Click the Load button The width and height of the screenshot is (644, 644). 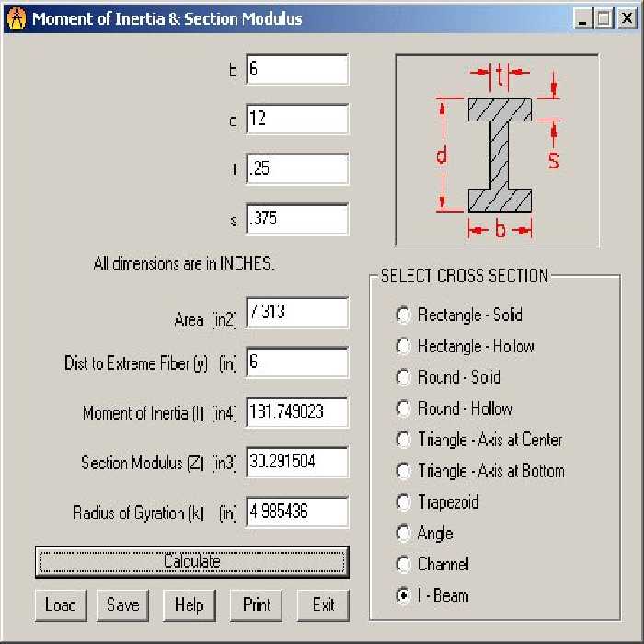pyautogui.click(x=61, y=605)
